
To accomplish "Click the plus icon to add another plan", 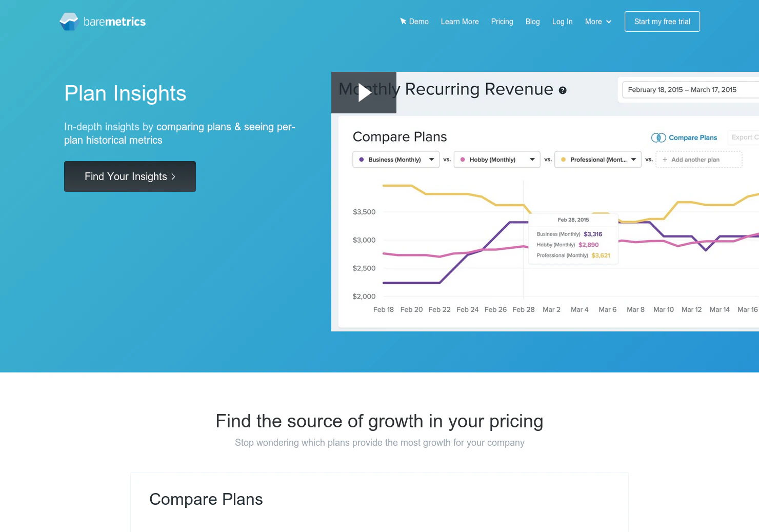I will click(x=665, y=160).
